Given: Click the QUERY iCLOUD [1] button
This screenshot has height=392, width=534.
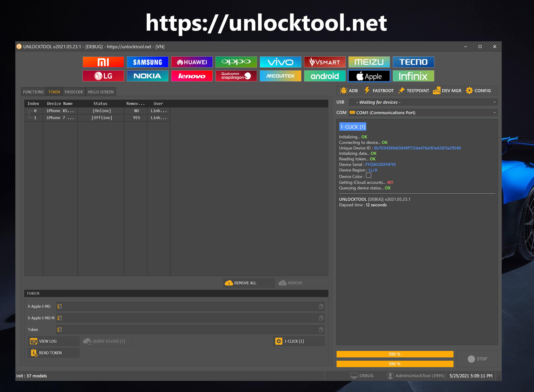Looking at the screenshot, I should 107,341.
